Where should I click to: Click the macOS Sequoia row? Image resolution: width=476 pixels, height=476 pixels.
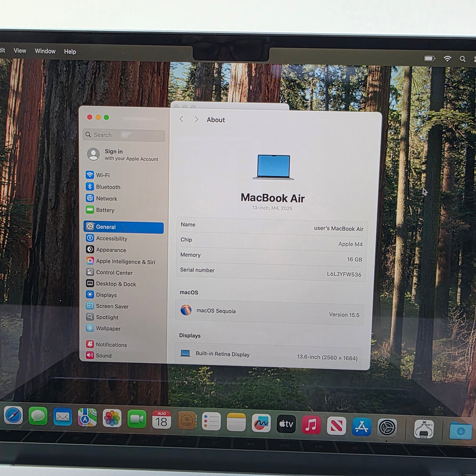[269, 312]
